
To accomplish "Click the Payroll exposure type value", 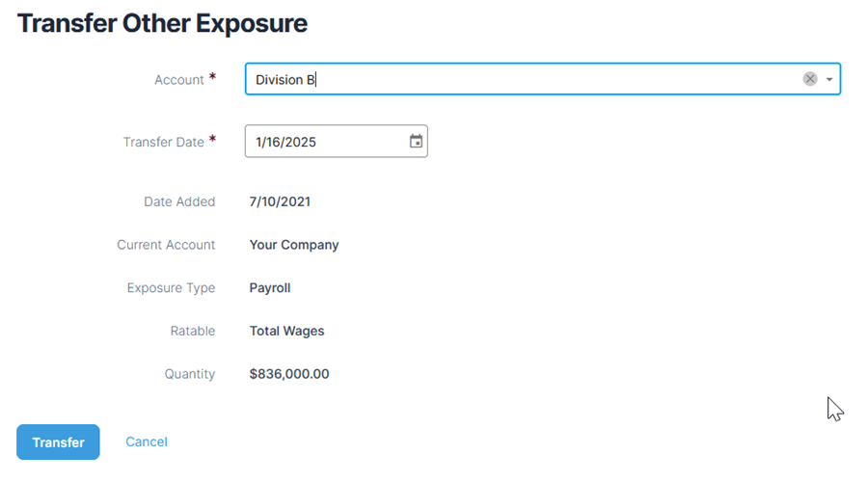I will pyautogui.click(x=270, y=287).
